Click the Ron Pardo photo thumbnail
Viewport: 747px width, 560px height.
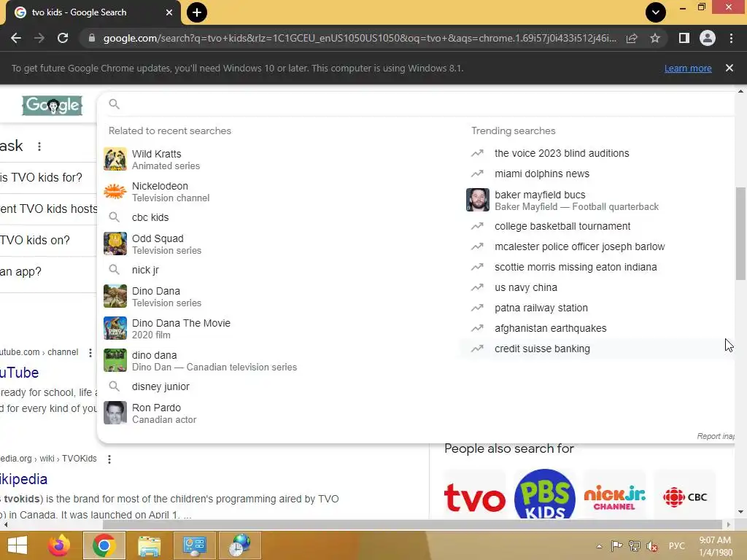tap(115, 413)
